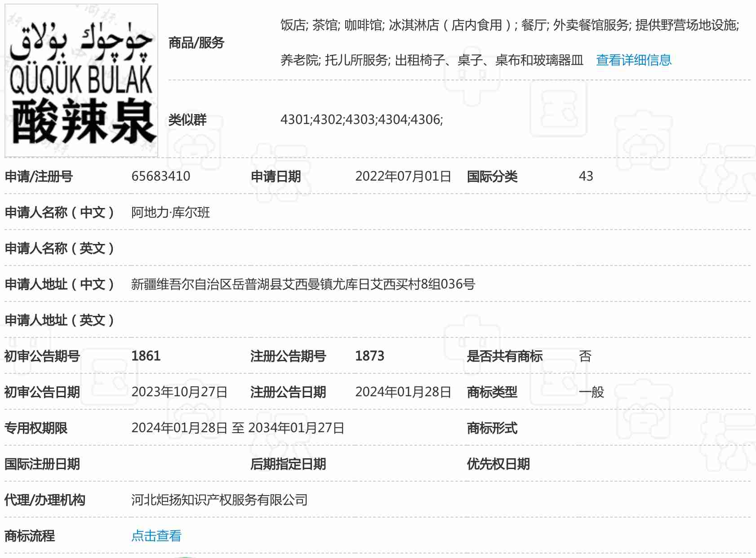Click the trademark type value 一般
The height and width of the screenshot is (558, 756).
591,392
